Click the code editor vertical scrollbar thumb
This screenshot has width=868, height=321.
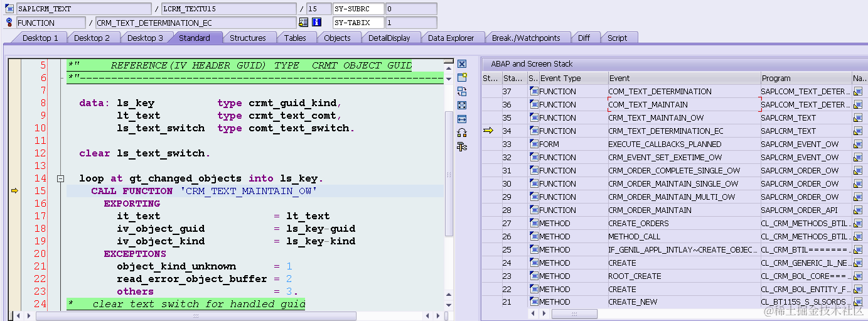[x=448, y=173]
